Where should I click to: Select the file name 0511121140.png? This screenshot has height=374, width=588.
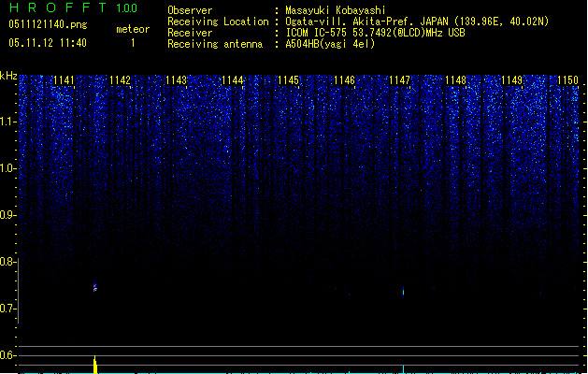(x=48, y=24)
